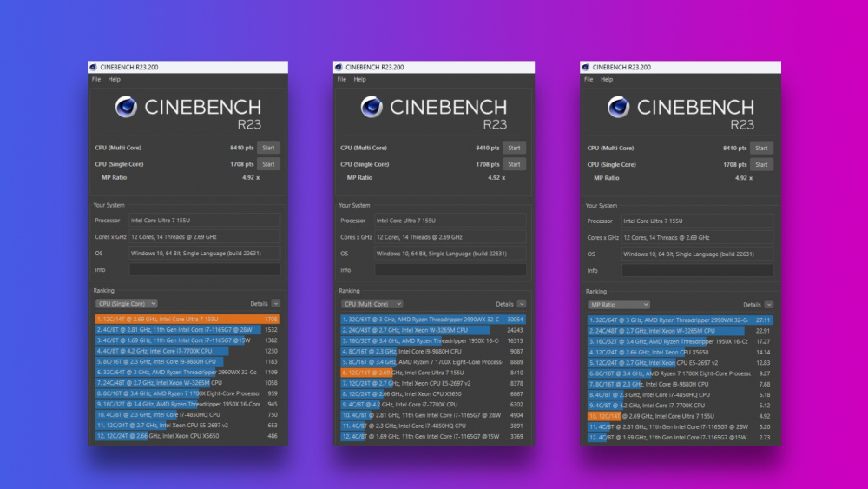Click the Info field in the Multi Core ranking window
The height and width of the screenshot is (489, 868).
click(x=450, y=269)
